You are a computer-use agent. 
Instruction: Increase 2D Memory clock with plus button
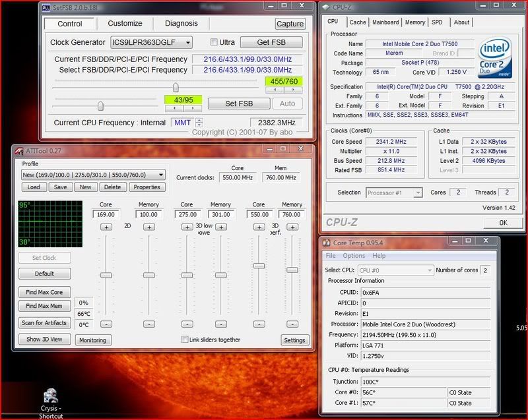coord(149,227)
